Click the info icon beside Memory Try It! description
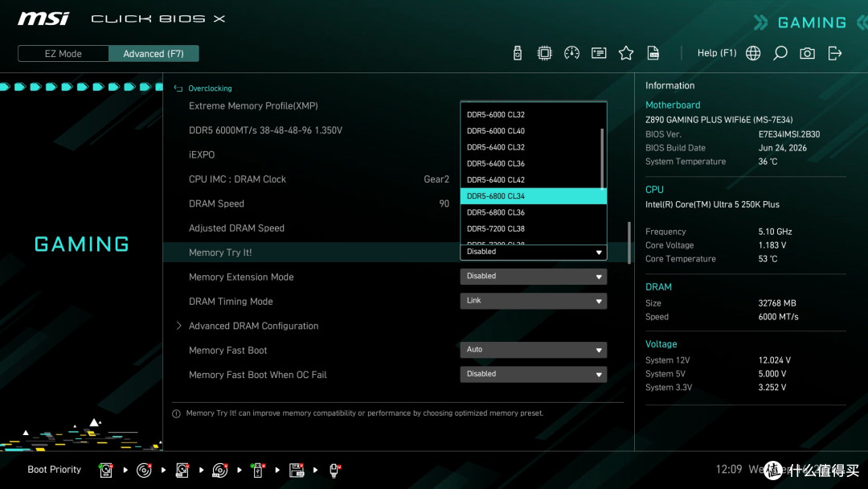Screen dimensions: 868x489 point(176,413)
